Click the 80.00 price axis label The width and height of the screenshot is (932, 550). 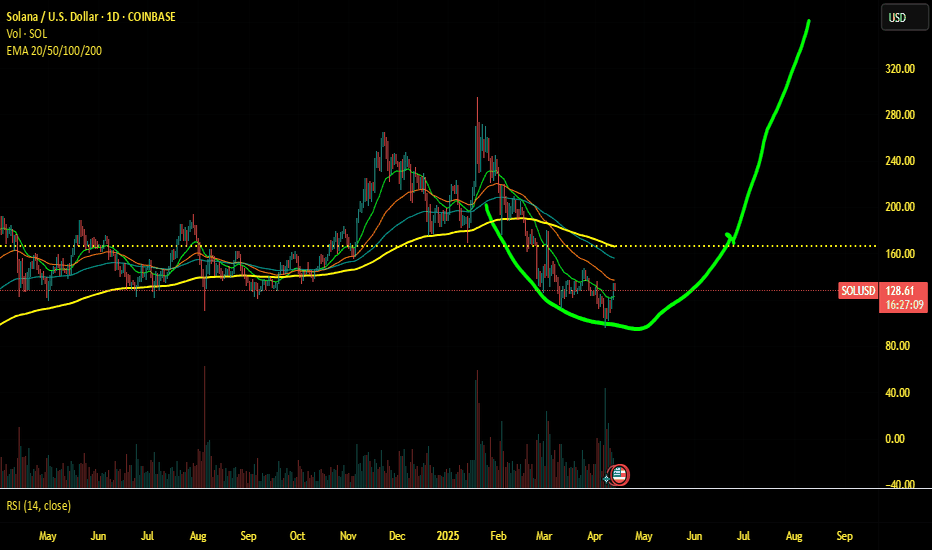click(898, 346)
